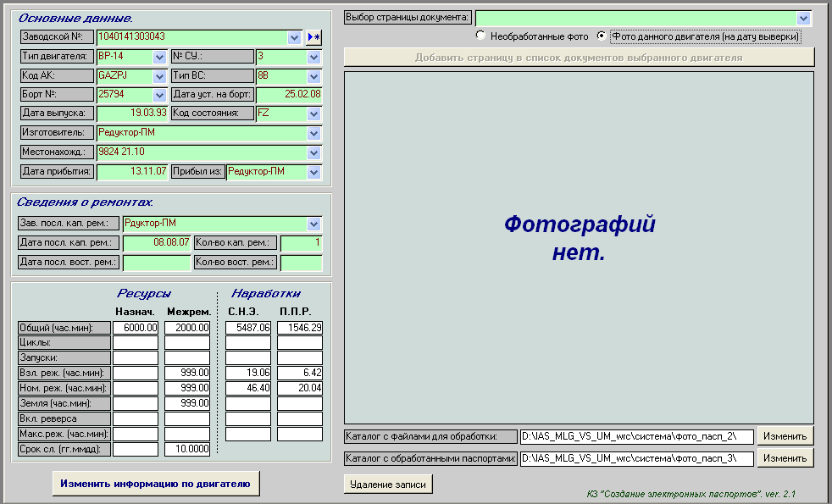Open the Борт № dropdown arrow

[x=159, y=95]
